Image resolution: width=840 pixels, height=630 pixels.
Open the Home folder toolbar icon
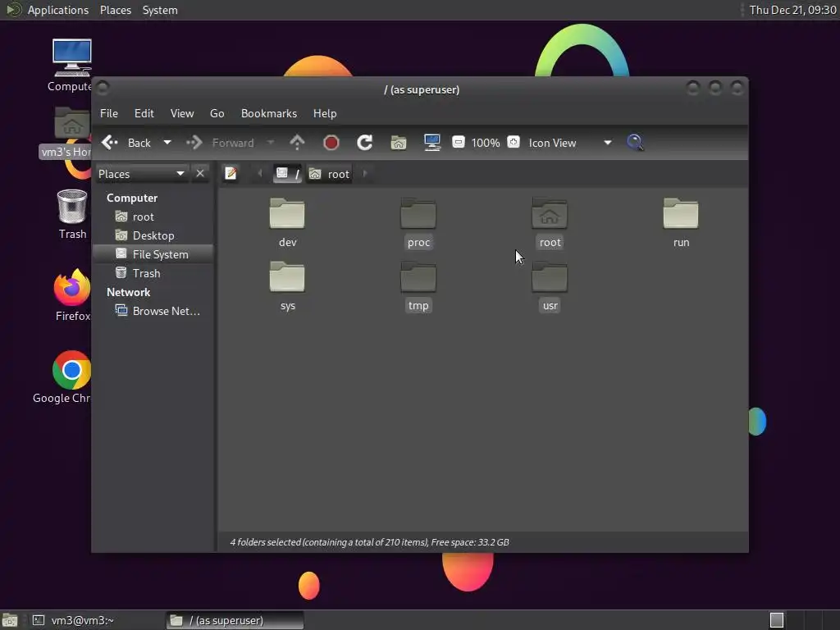(x=399, y=143)
